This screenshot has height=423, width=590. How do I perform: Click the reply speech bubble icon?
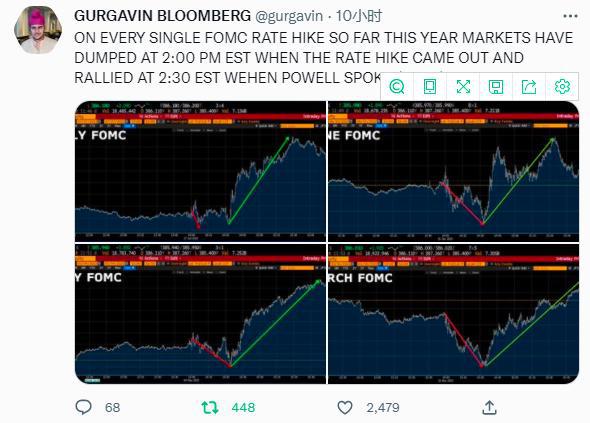pos(83,407)
